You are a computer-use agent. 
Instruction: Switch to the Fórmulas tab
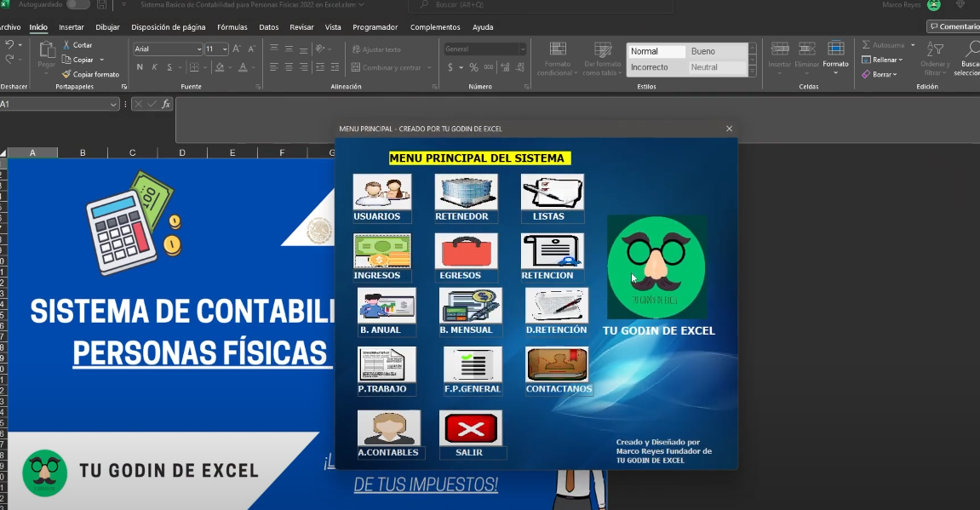(232, 27)
